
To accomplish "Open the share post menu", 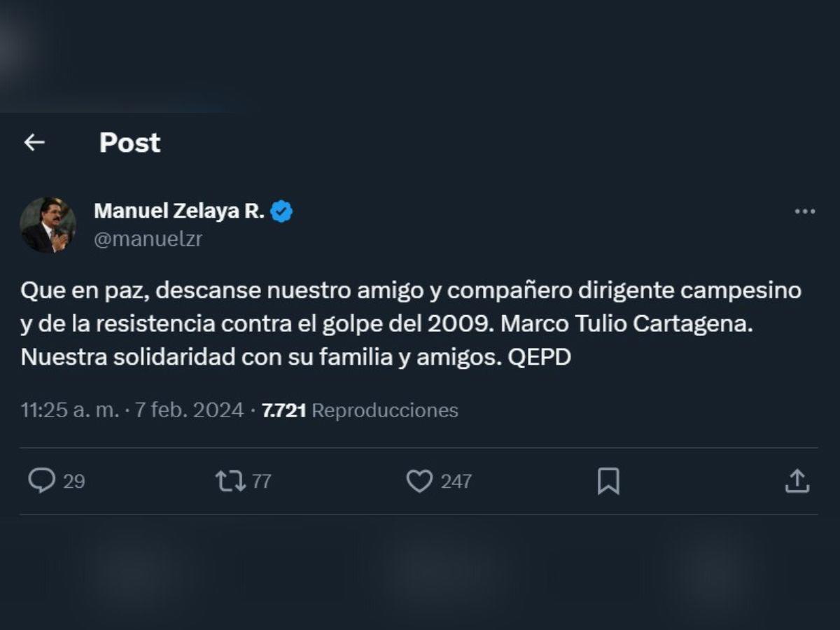I will pos(797,481).
